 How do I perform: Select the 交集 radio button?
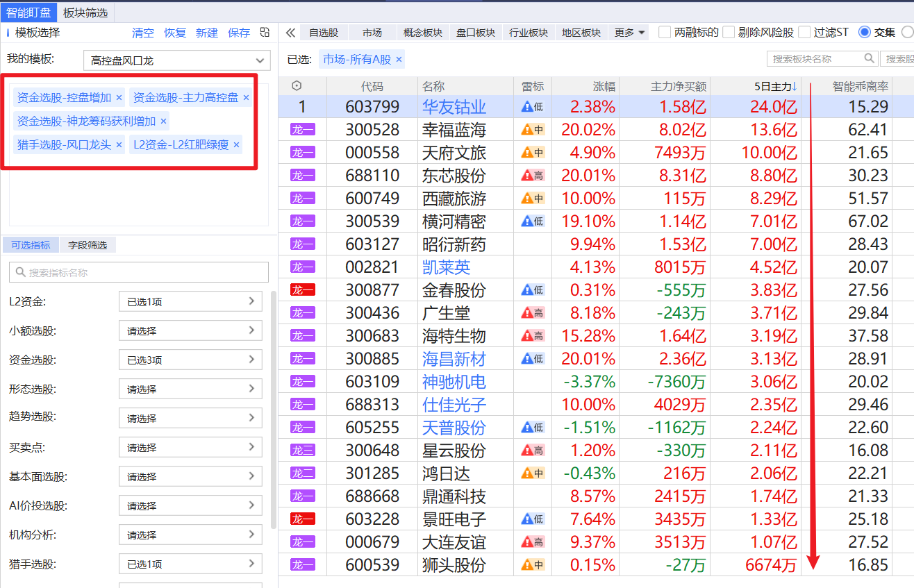(865, 32)
